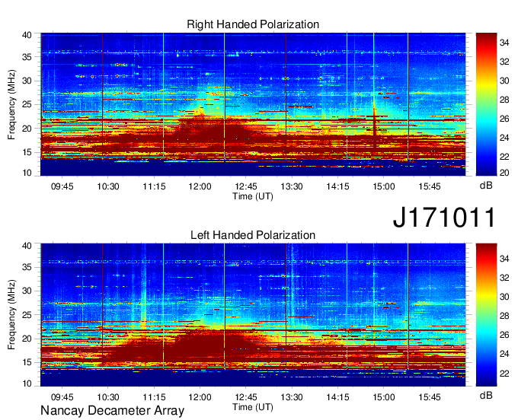This screenshot has width=518, height=420.
Task: Click the 15:45 time tick of the Left Handed plot
Action: [x=430, y=397]
